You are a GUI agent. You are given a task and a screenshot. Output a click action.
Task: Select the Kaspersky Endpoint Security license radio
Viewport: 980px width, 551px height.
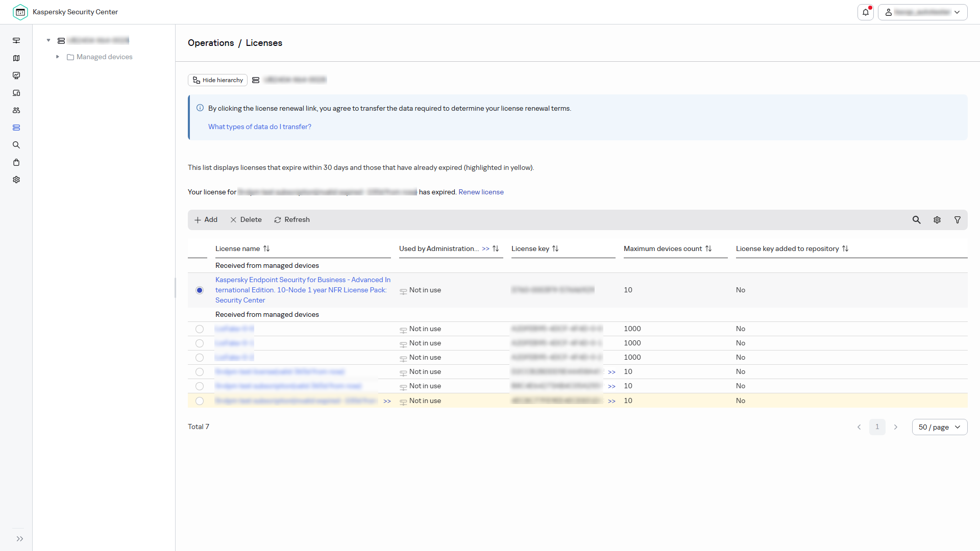tap(200, 290)
